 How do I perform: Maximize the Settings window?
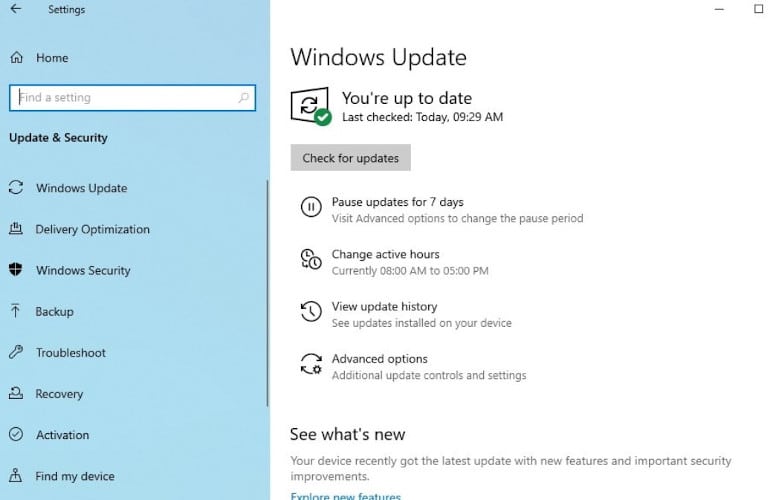[x=759, y=9]
